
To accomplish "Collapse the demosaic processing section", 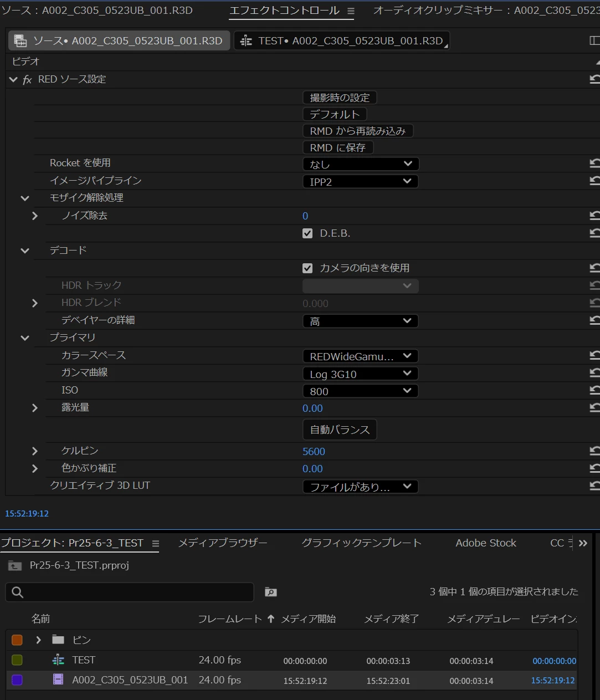I will [x=25, y=198].
